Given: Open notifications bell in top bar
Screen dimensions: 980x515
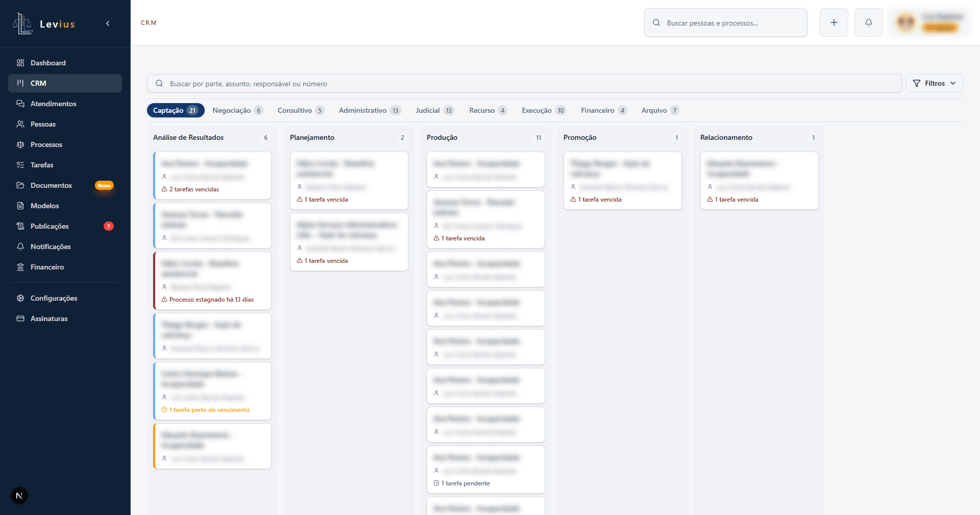Looking at the screenshot, I should coord(869,22).
